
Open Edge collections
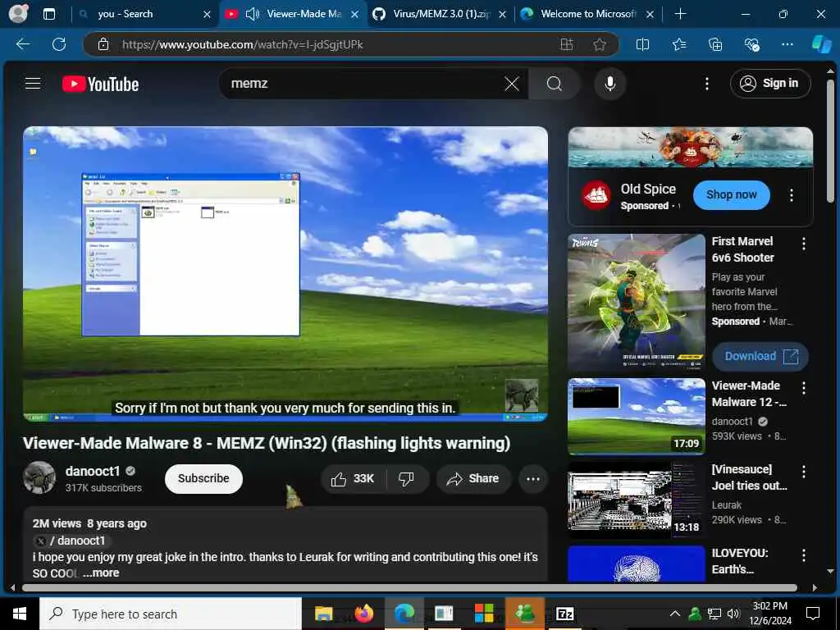coord(715,44)
